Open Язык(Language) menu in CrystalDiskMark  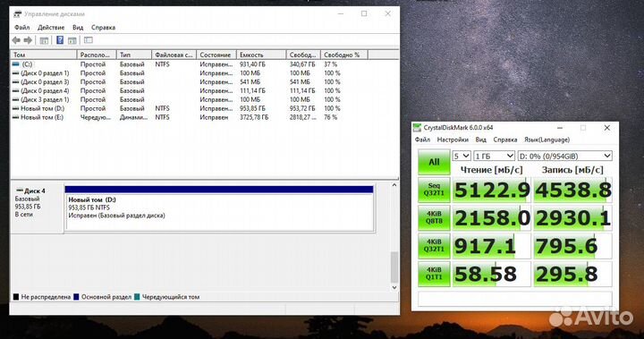pyautogui.click(x=547, y=140)
